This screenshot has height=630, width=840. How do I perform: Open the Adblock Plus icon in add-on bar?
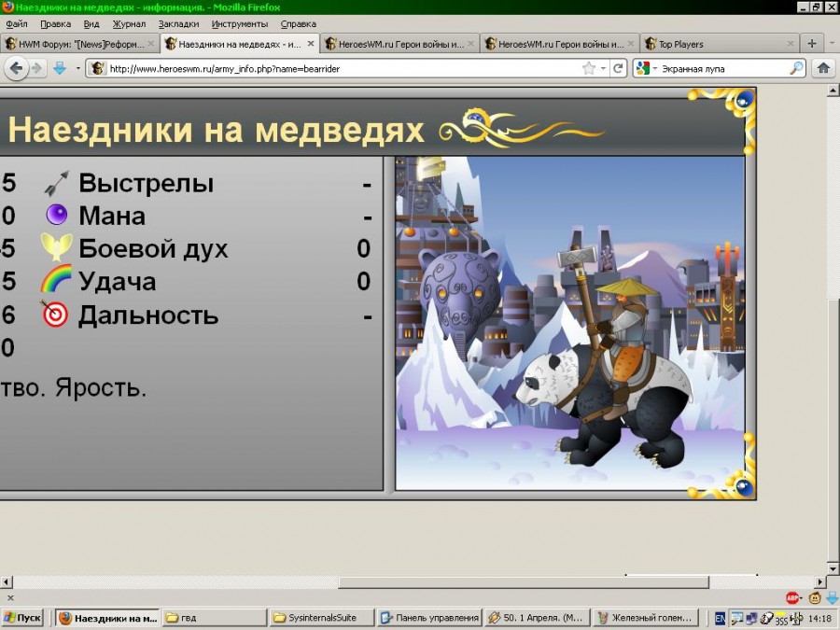coord(792,597)
